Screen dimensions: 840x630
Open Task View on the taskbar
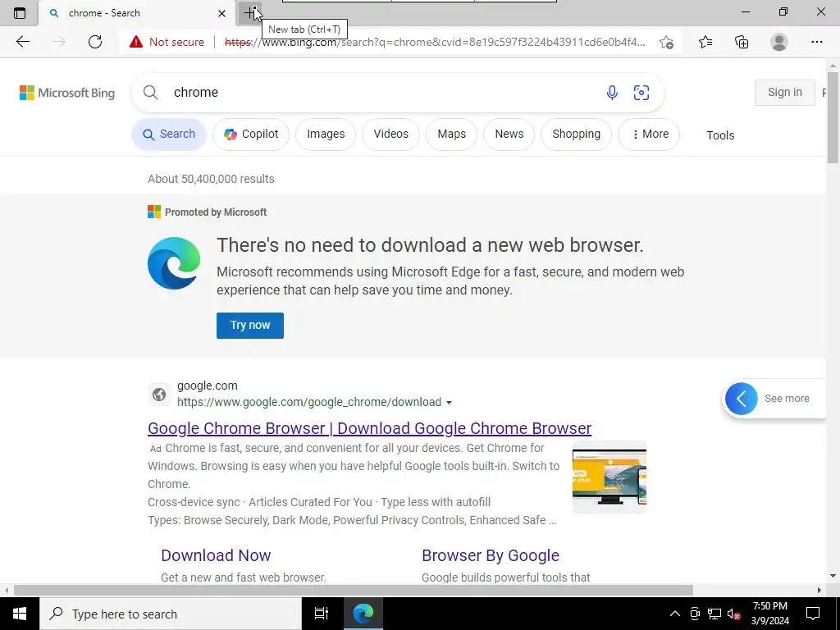pos(322,614)
